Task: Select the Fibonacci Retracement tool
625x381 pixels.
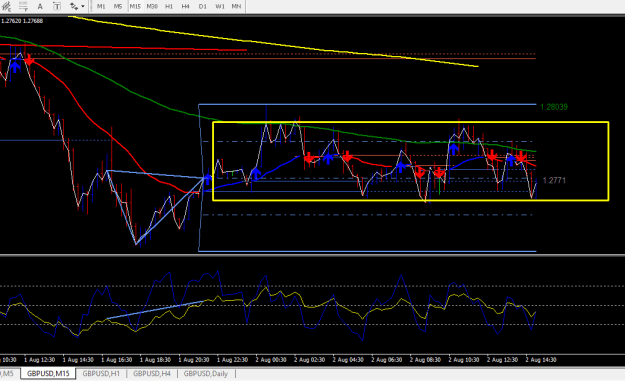Action: click(23, 6)
